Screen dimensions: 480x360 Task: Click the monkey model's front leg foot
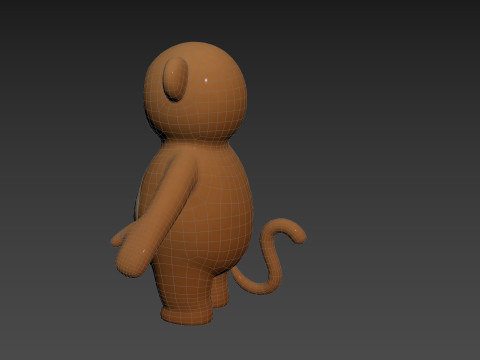pos(187,315)
